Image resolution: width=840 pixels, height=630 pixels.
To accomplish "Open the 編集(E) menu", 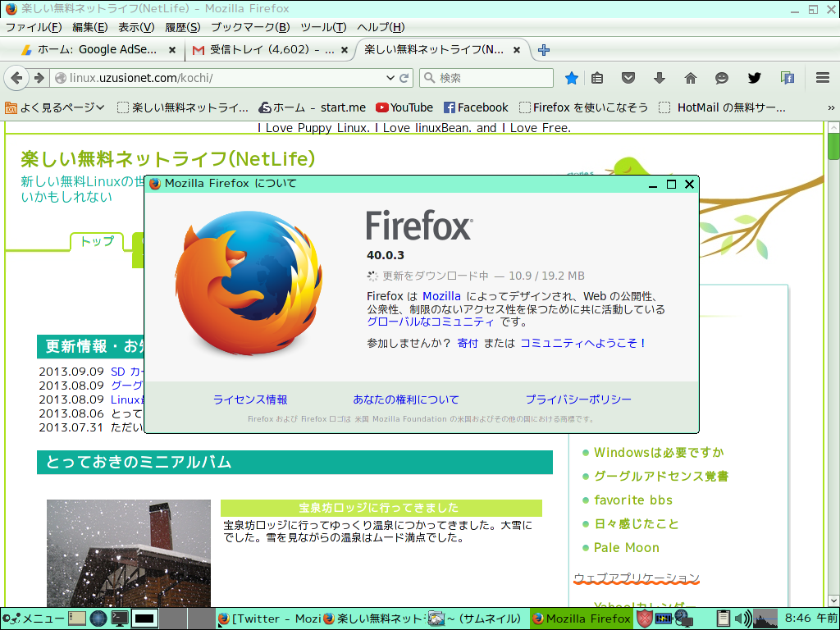I will tap(90, 27).
